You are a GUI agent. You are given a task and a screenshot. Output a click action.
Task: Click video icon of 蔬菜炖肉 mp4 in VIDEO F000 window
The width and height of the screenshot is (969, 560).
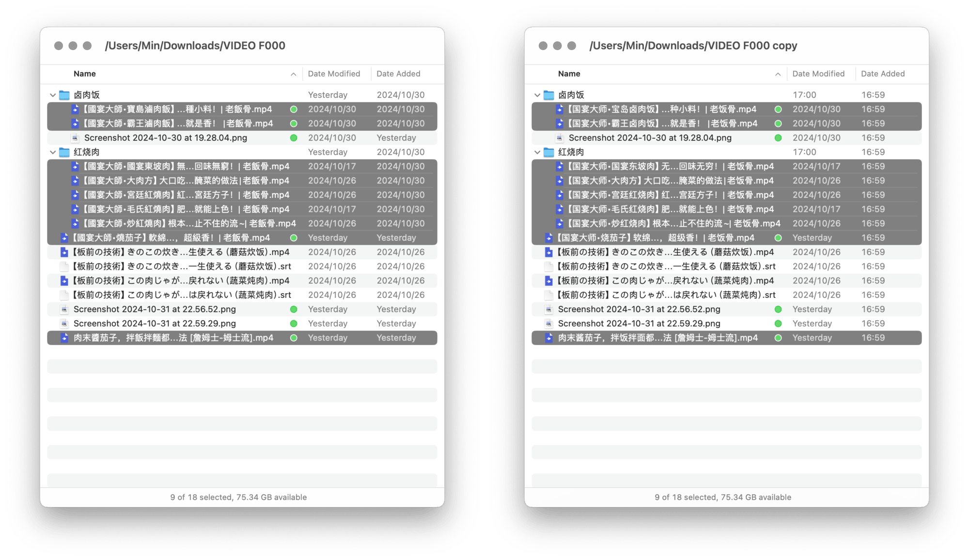pyautogui.click(x=64, y=281)
